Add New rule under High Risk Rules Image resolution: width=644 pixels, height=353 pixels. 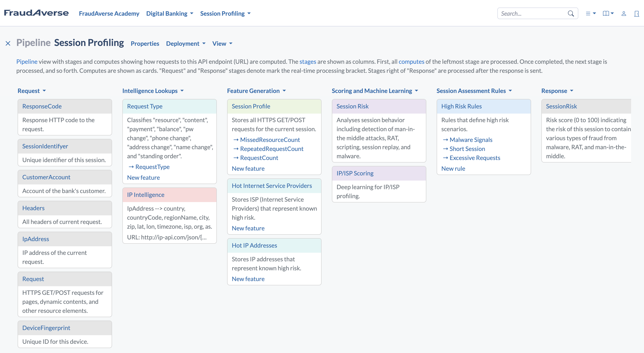click(x=453, y=169)
